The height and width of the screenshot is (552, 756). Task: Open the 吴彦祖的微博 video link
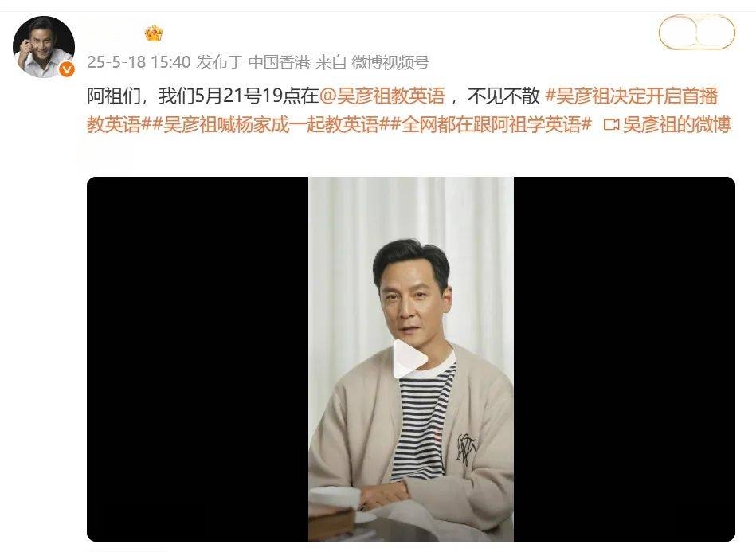[676, 125]
